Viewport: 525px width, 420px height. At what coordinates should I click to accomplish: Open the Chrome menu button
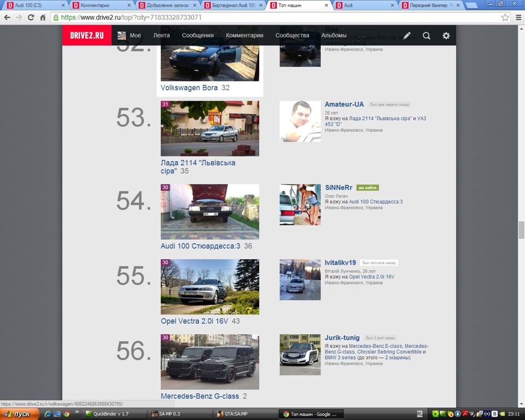(518, 17)
